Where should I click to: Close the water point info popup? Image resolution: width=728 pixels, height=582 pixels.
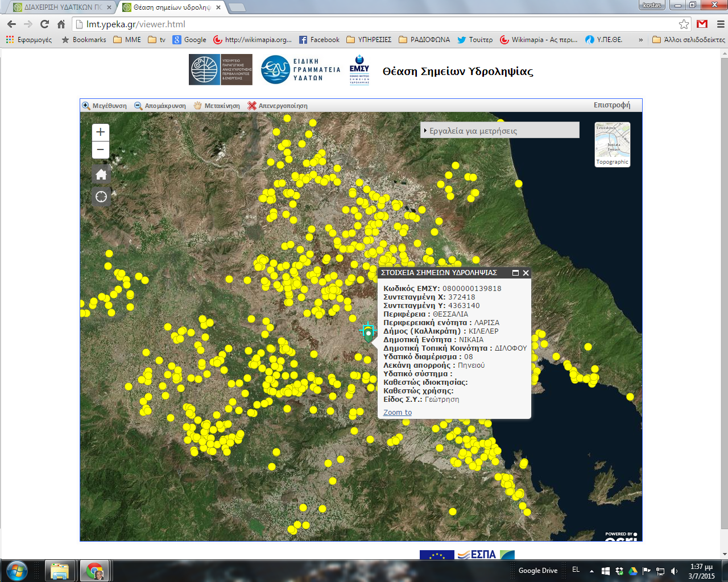[526, 273]
